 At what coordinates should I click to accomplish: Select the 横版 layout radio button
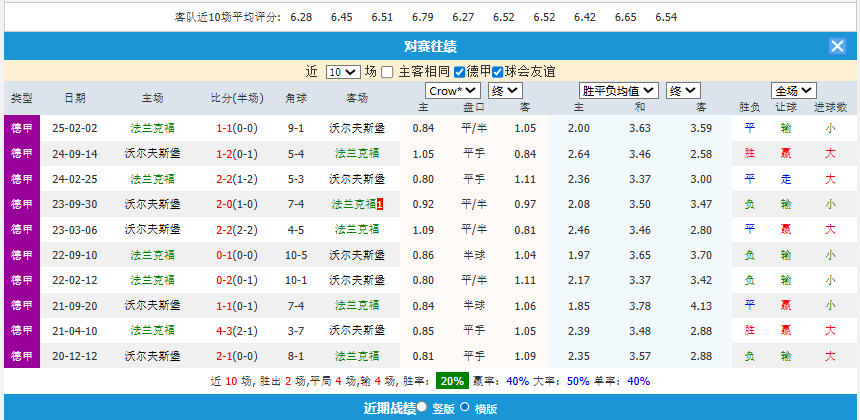[x=464, y=407]
